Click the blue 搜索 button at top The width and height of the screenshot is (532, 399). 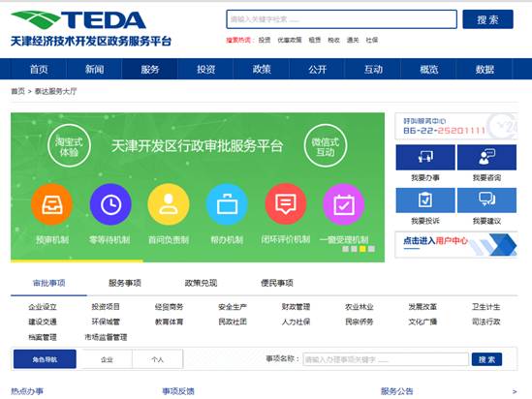point(487,19)
